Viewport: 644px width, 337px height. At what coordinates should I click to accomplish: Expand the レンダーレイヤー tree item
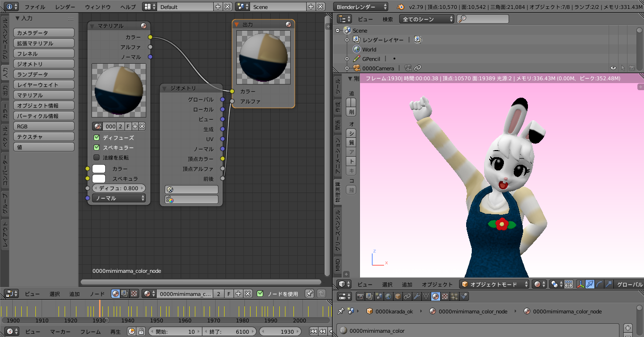pyautogui.click(x=347, y=40)
